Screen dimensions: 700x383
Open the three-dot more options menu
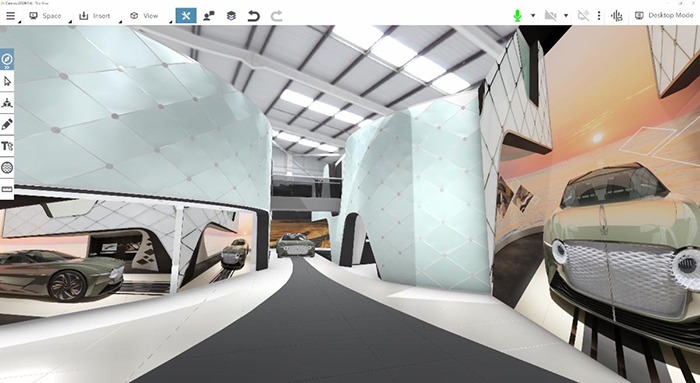599,16
